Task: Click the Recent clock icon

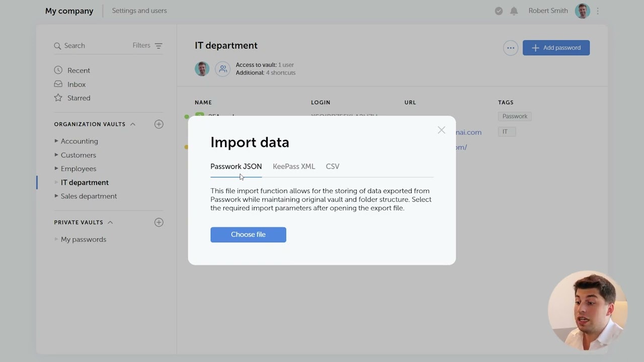Action: tap(58, 70)
